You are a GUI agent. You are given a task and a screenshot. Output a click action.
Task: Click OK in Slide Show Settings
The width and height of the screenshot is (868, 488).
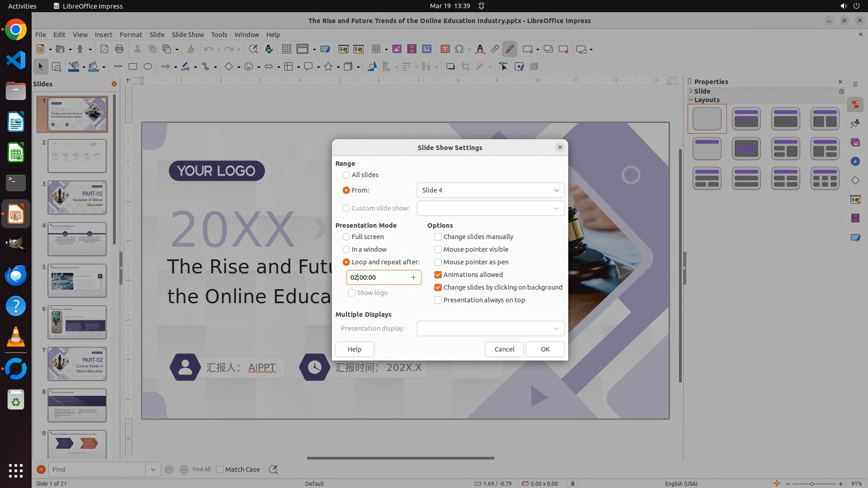(x=545, y=349)
